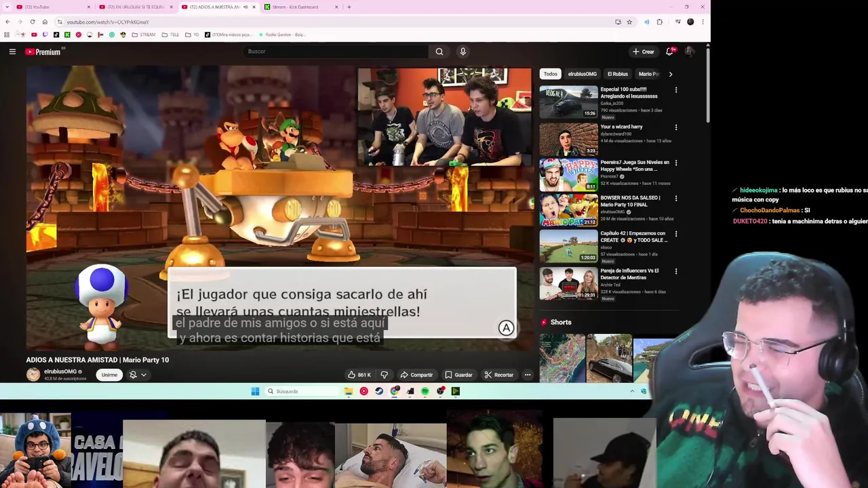Image resolution: width=868 pixels, height=488 pixels.
Task: Like the video with 861 K likes
Action: tap(359, 375)
